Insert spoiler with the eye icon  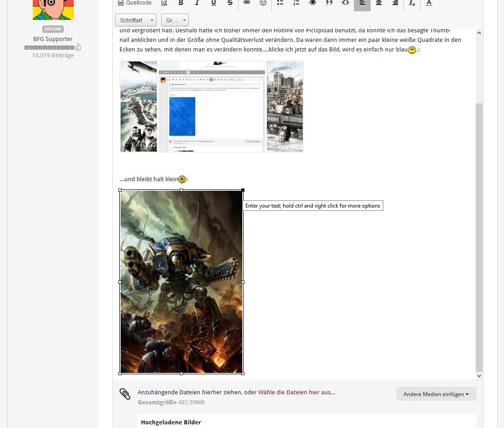click(x=313, y=3)
